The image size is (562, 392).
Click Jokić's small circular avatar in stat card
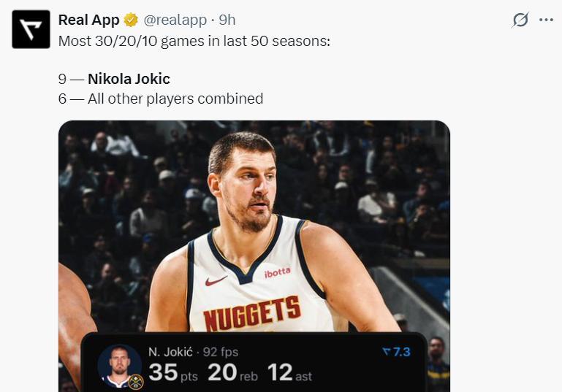pyautogui.click(x=117, y=364)
